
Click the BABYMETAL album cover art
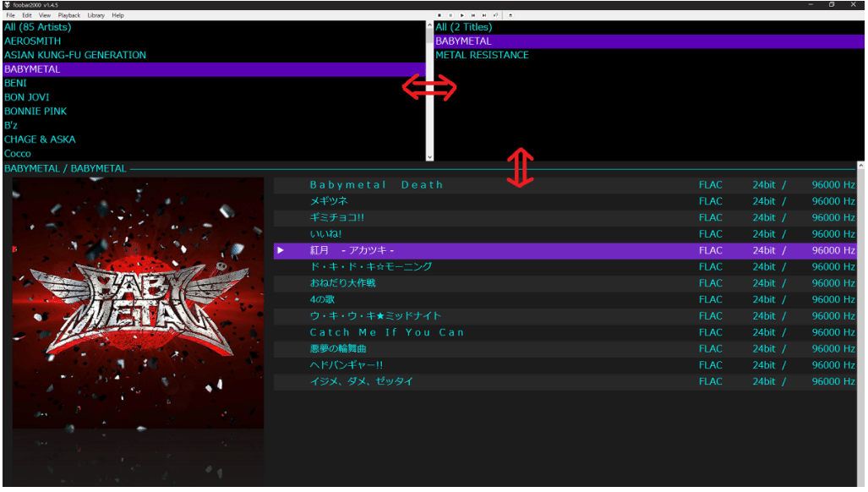[x=138, y=303]
